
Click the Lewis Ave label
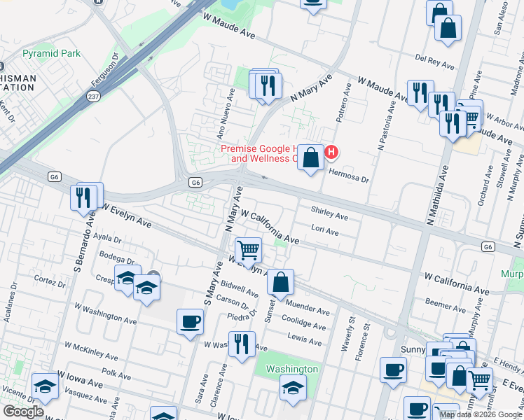305,339
